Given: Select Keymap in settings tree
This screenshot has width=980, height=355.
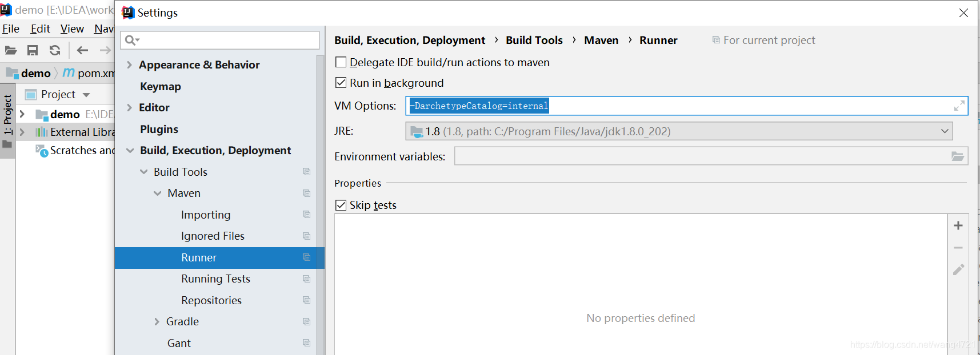Looking at the screenshot, I should pos(161,86).
